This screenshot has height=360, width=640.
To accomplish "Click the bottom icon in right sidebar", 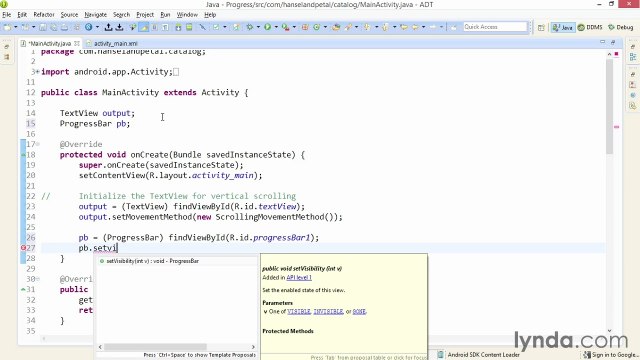I will 632,106.
